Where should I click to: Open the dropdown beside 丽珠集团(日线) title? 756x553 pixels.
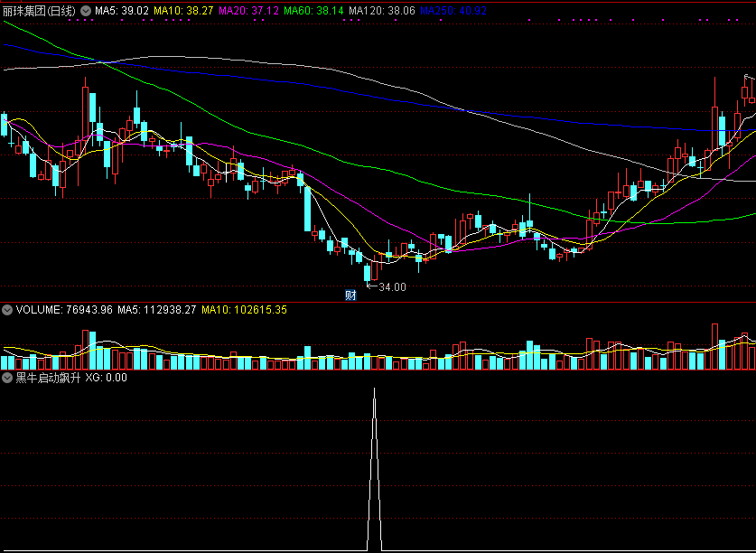(86, 11)
